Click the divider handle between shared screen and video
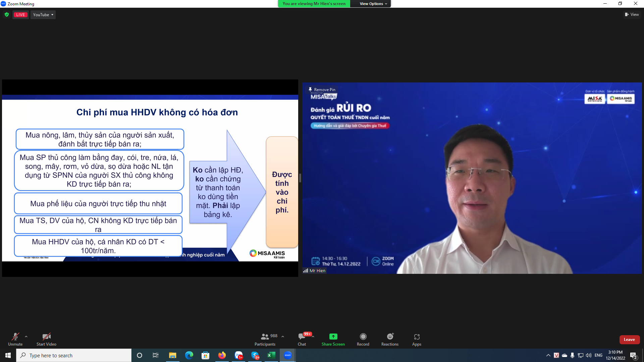The width and height of the screenshot is (644, 362). 300,178
